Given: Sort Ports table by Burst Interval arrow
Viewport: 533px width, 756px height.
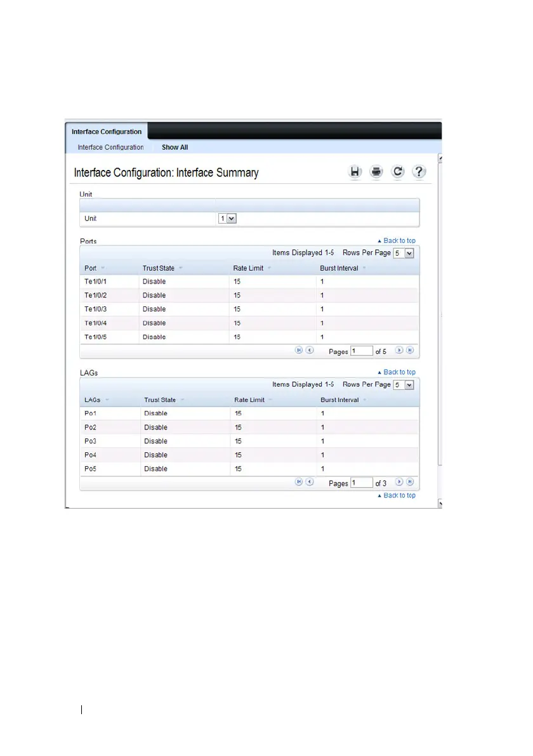Looking at the screenshot, I should [364, 268].
